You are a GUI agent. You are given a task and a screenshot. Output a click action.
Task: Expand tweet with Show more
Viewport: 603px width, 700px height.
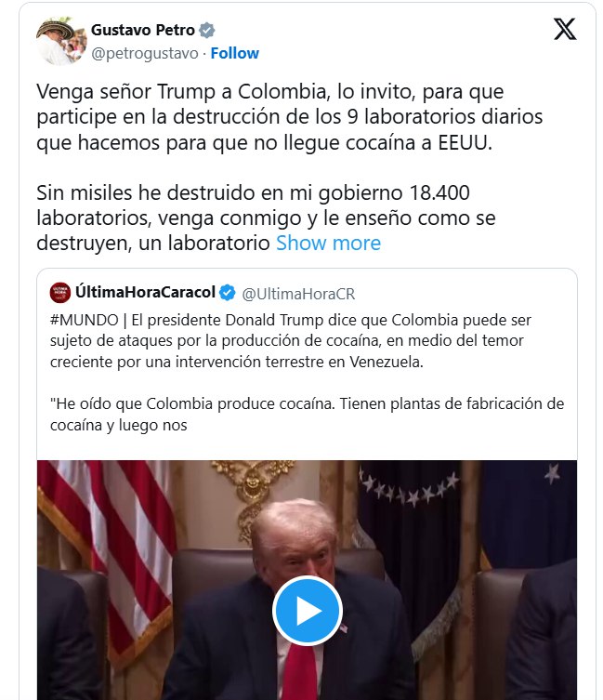328,244
